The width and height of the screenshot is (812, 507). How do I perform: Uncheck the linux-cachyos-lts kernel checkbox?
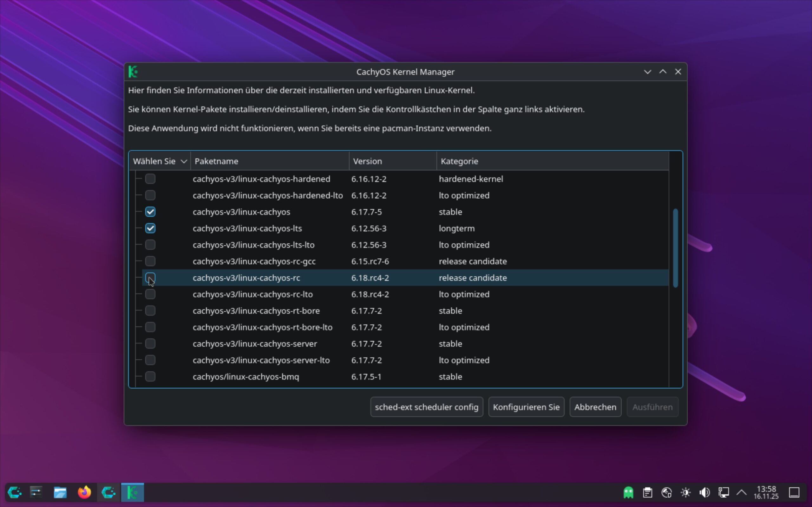tap(150, 228)
